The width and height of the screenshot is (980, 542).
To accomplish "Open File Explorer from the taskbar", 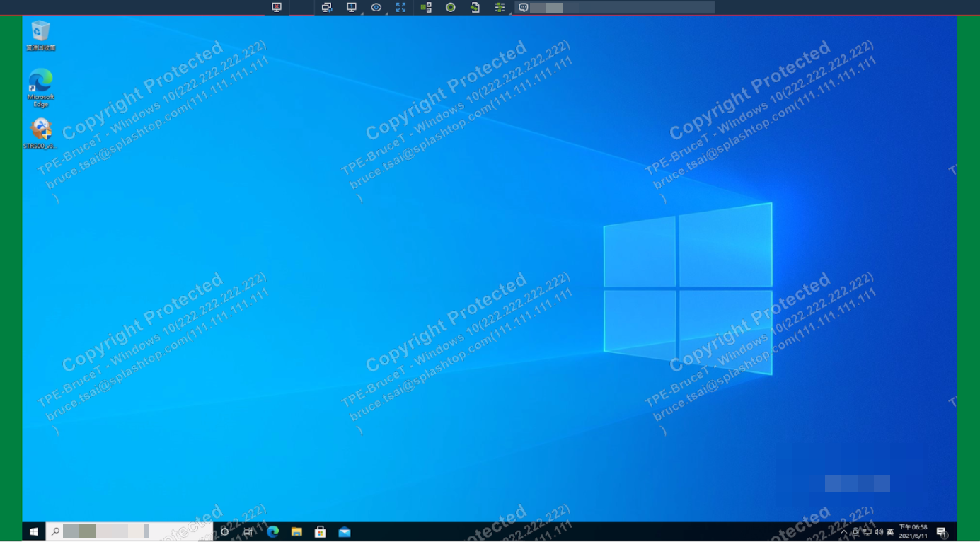I will click(x=296, y=532).
